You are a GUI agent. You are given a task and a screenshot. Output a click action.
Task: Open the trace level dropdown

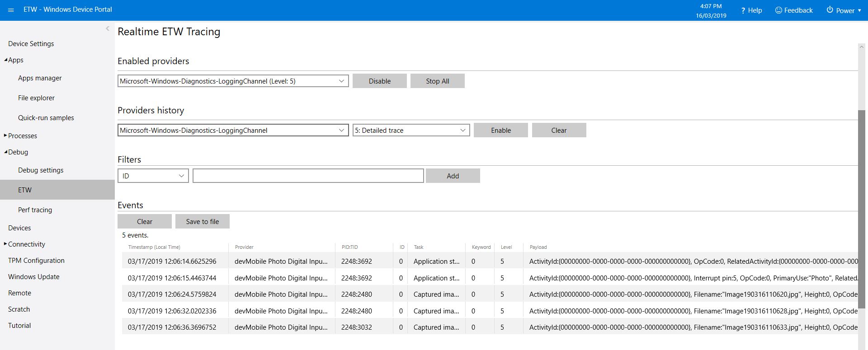(x=411, y=131)
